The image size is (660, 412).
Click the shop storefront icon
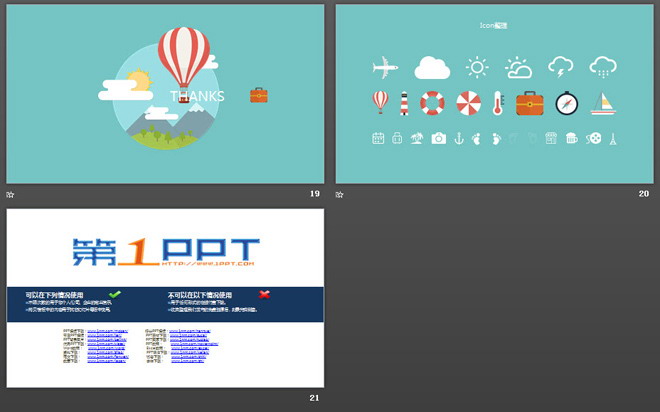pyautogui.click(x=551, y=138)
